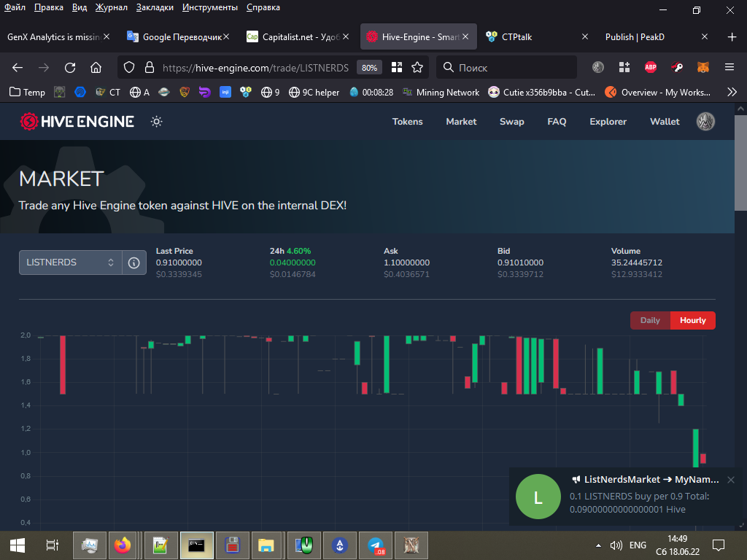Focus the Поиск search box
The width and height of the screenshot is (747, 560).
506,68
